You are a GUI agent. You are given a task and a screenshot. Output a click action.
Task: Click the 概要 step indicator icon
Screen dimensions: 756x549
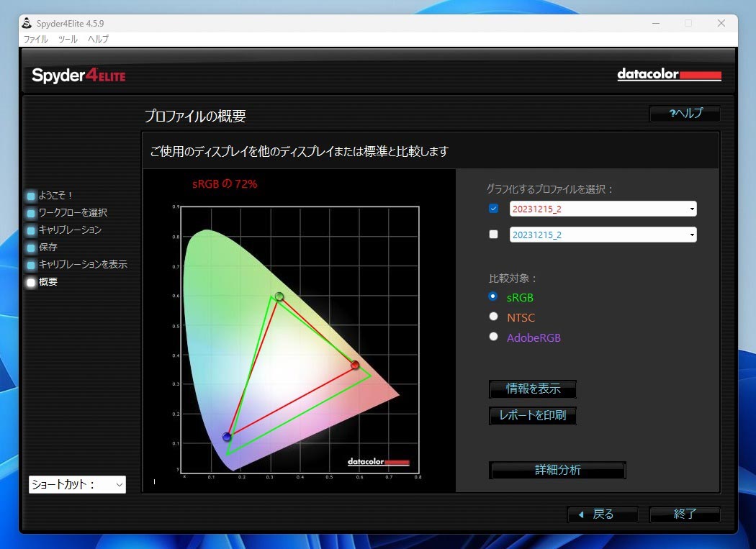[32, 283]
